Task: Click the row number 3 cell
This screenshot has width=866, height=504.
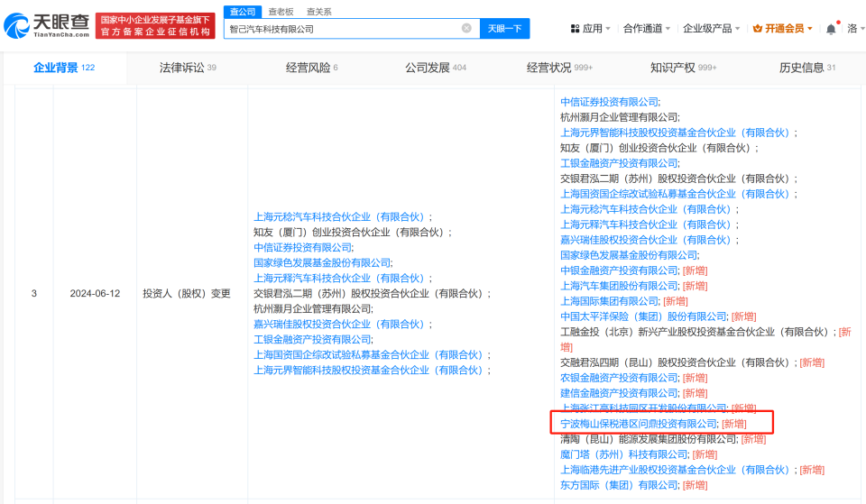Action: pyautogui.click(x=34, y=294)
